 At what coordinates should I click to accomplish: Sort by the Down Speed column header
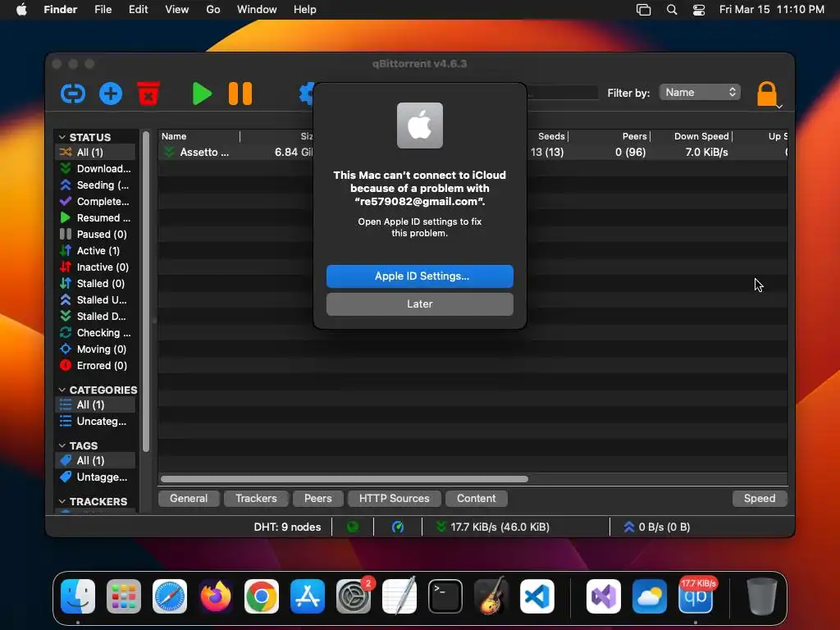pos(691,137)
